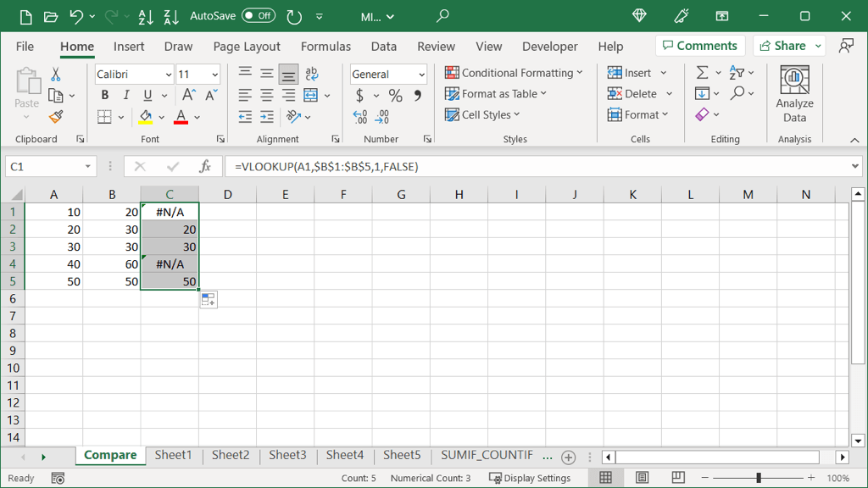
Task: Click the zoom slider in status bar
Action: 759,479
